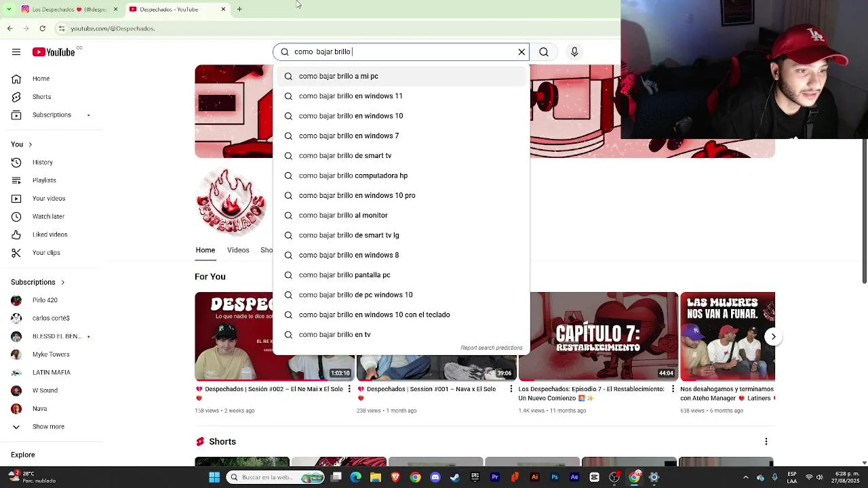868x488 pixels.
Task: Open Discord from the taskbar
Action: pos(435,477)
